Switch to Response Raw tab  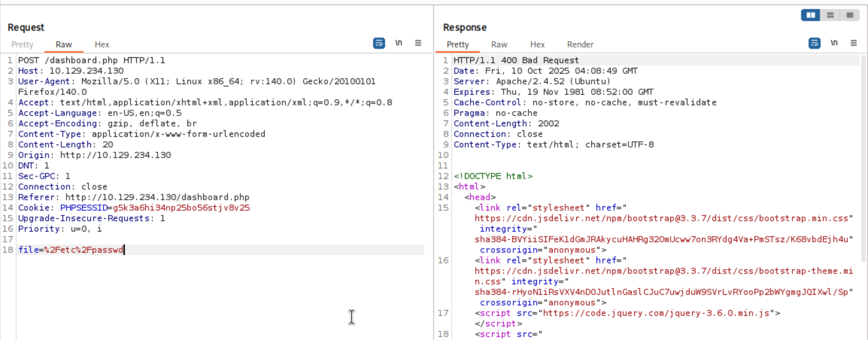(499, 45)
